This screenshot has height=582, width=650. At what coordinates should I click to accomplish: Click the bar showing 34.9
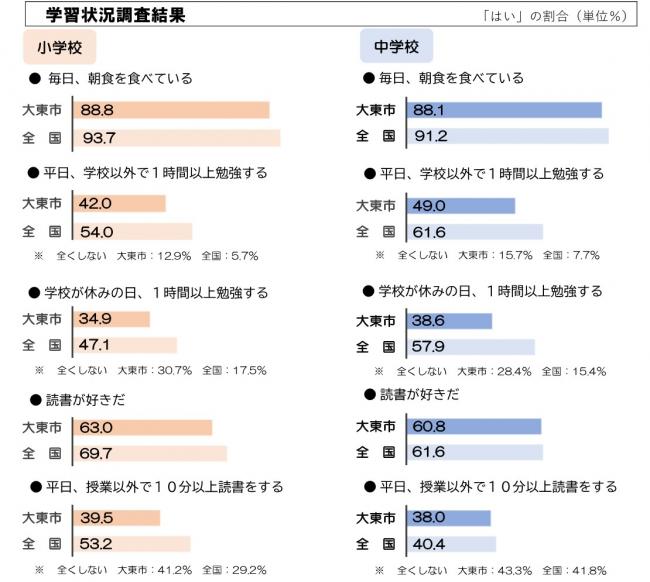(111, 320)
